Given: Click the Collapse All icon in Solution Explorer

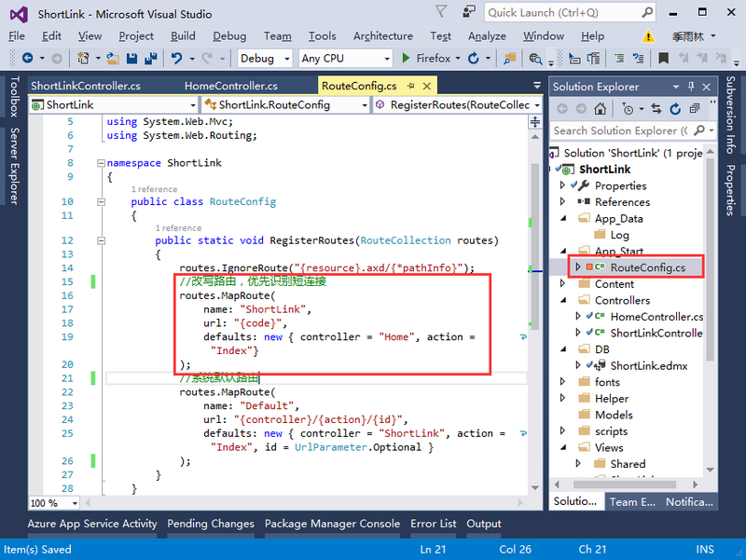Looking at the screenshot, I should [695, 109].
